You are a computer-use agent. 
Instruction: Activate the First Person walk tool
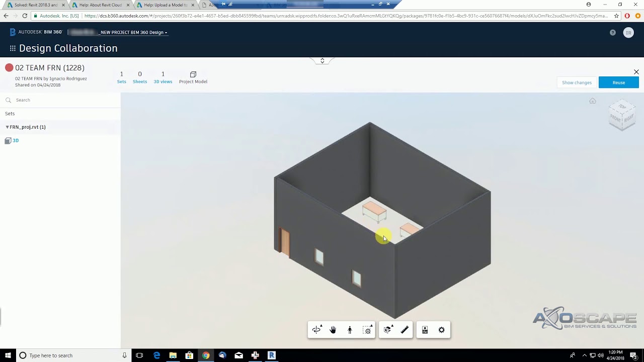pos(350,330)
